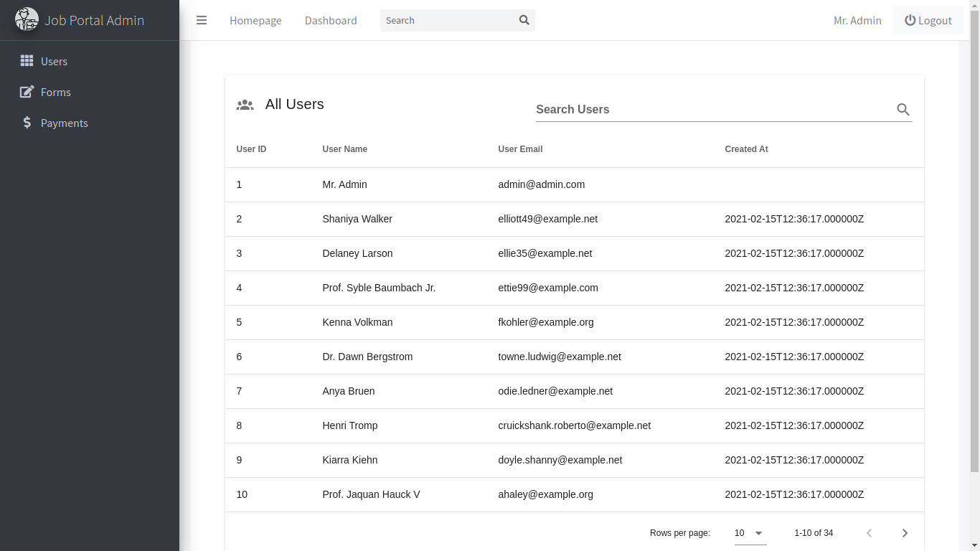This screenshot has width=980, height=551.
Task: Click the magnifier icon in top search bar
Action: pos(524,20)
